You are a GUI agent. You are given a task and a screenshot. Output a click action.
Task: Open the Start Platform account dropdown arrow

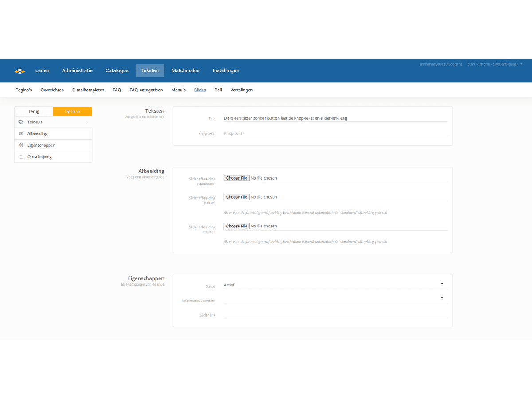[x=521, y=64]
